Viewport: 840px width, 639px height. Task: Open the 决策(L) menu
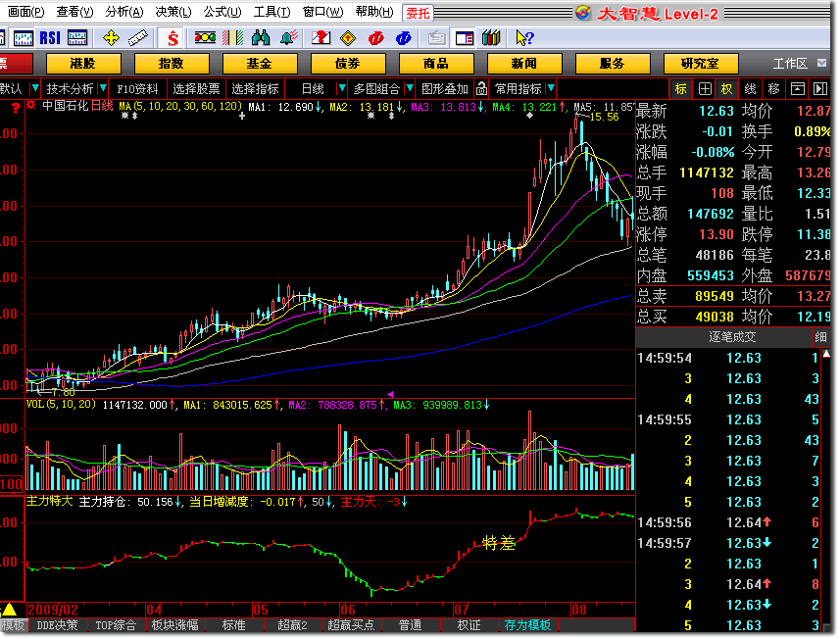point(173,12)
